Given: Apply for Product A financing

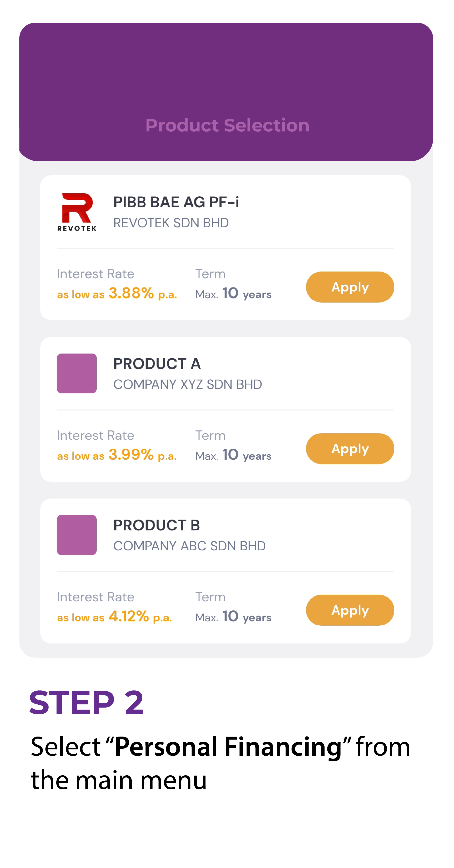Looking at the screenshot, I should (350, 448).
